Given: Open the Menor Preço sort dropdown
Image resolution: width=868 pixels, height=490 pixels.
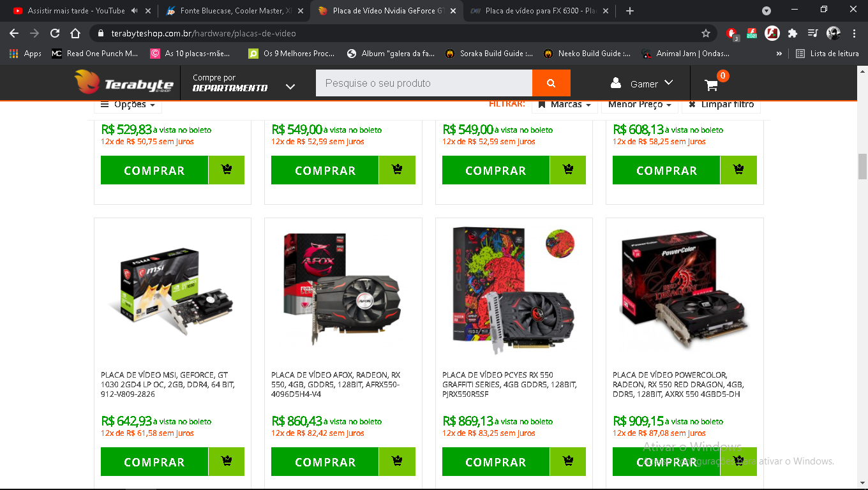Looking at the screenshot, I should [640, 105].
